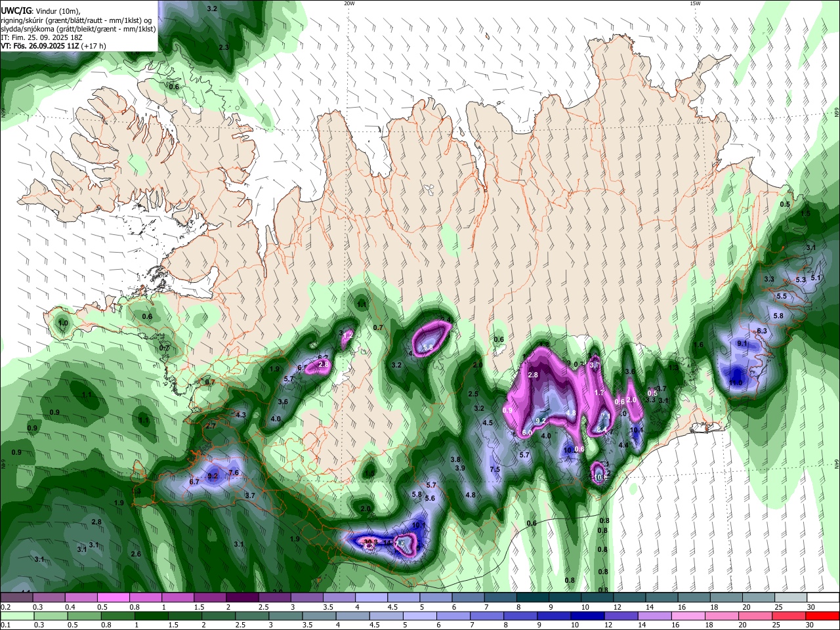Click the 'UWC/IG: Vindur (10m)' title line
The height and width of the screenshot is (630, 840).
point(40,10)
